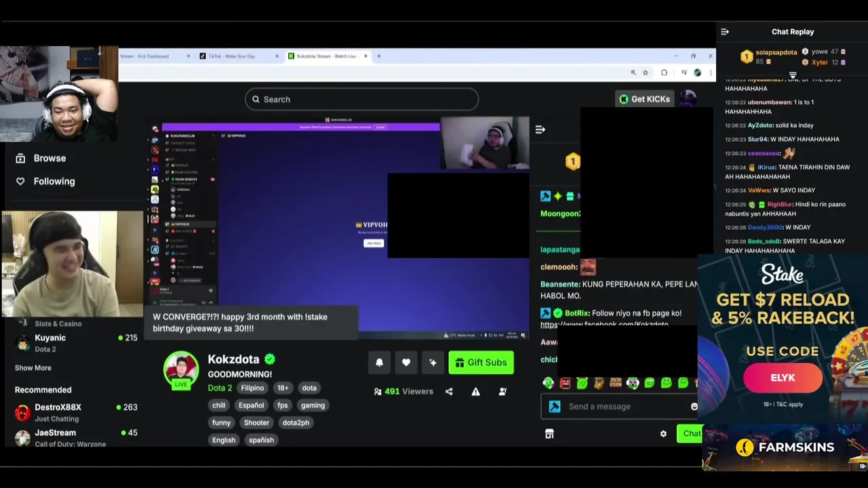This screenshot has height=488, width=868.
Task: Click the chill tag
Action: pyautogui.click(x=218, y=405)
